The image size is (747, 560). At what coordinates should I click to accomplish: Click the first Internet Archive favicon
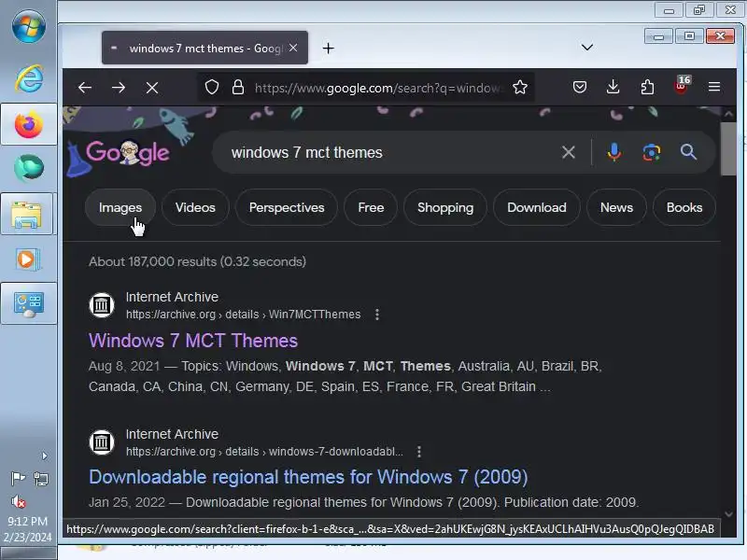[x=102, y=305]
